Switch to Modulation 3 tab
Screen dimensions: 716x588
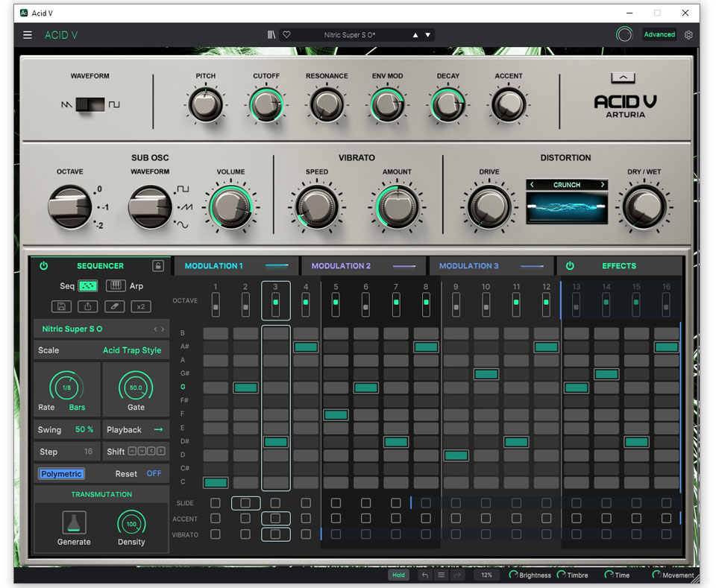pos(491,265)
